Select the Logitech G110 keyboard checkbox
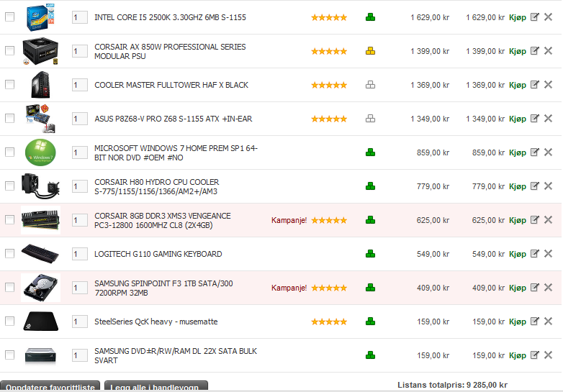The image size is (563, 392). coord(9,254)
